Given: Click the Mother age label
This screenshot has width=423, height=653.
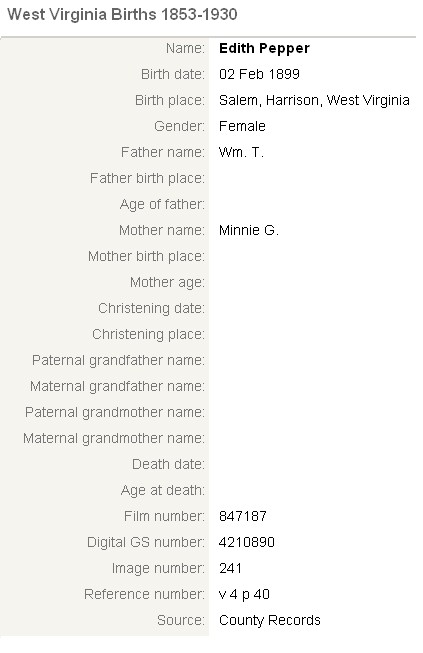Looking at the screenshot, I should point(167,282).
